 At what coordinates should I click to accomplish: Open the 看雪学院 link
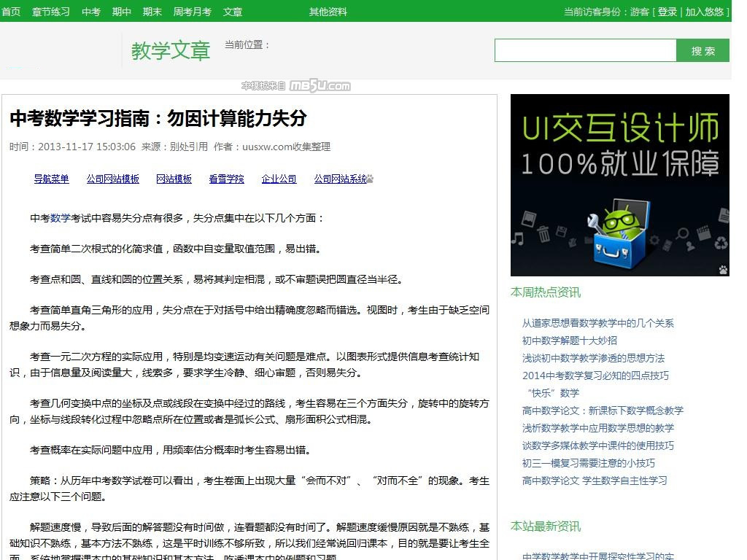226,179
